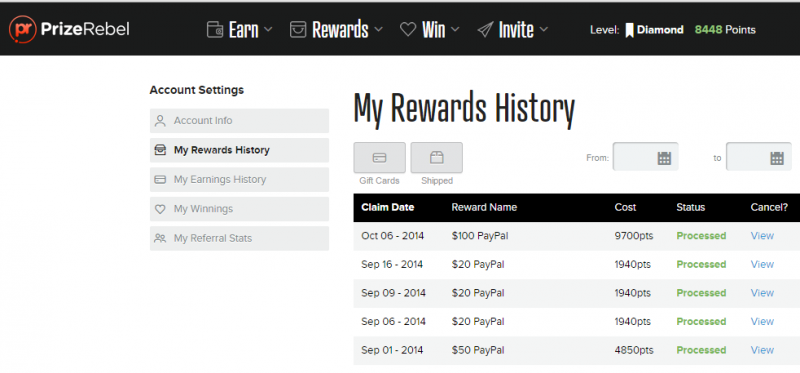Open Account Info in settings sidebar
The image size is (800, 373).
pyautogui.click(x=239, y=121)
